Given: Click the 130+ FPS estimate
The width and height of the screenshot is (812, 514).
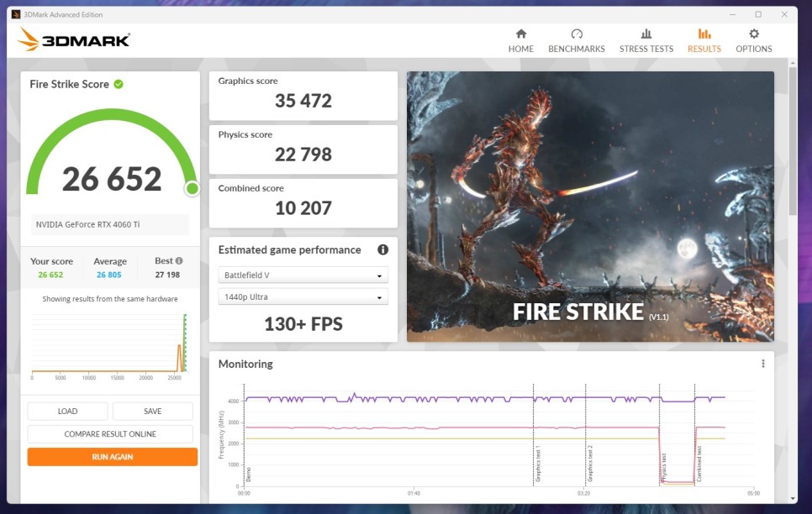Looking at the screenshot, I should [x=303, y=324].
